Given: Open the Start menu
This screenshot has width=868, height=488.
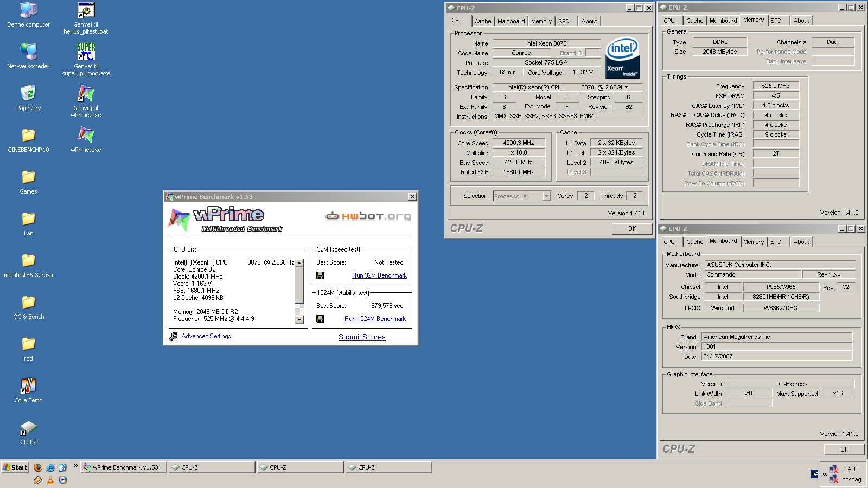Looking at the screenshot, I should coord(15,467).
